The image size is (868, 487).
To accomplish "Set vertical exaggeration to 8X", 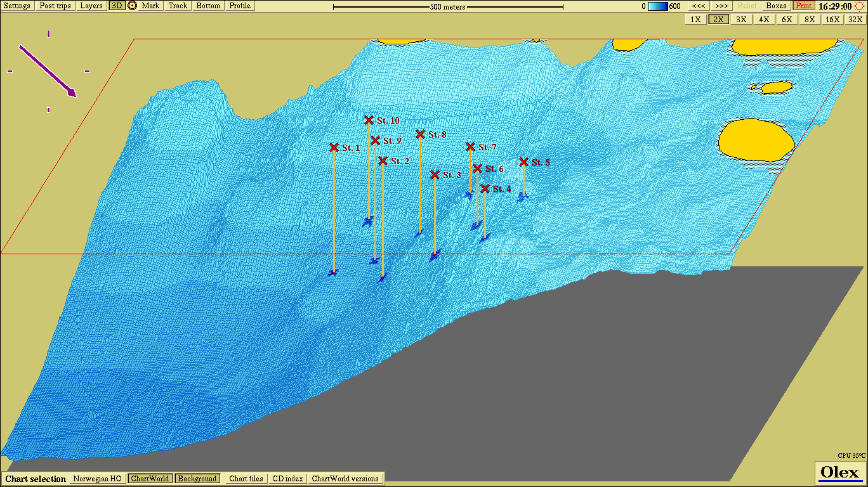I will 810,19.
